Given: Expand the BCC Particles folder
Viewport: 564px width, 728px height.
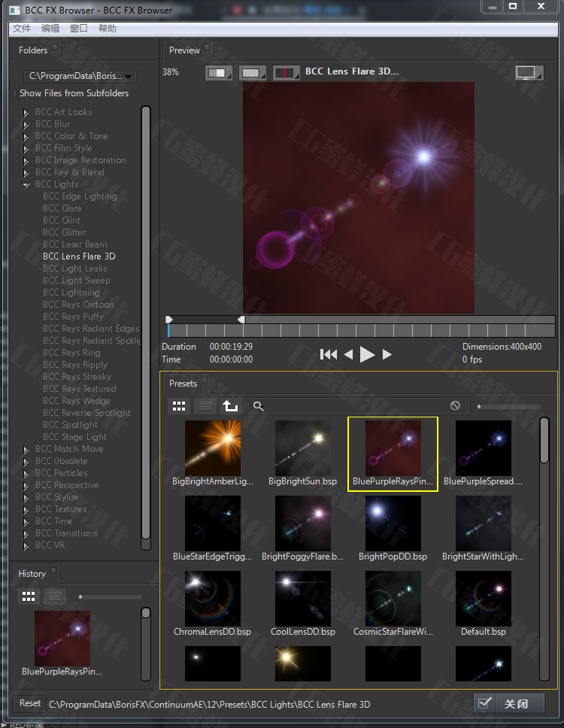Looking at the screenshot, I should point(26,474).
